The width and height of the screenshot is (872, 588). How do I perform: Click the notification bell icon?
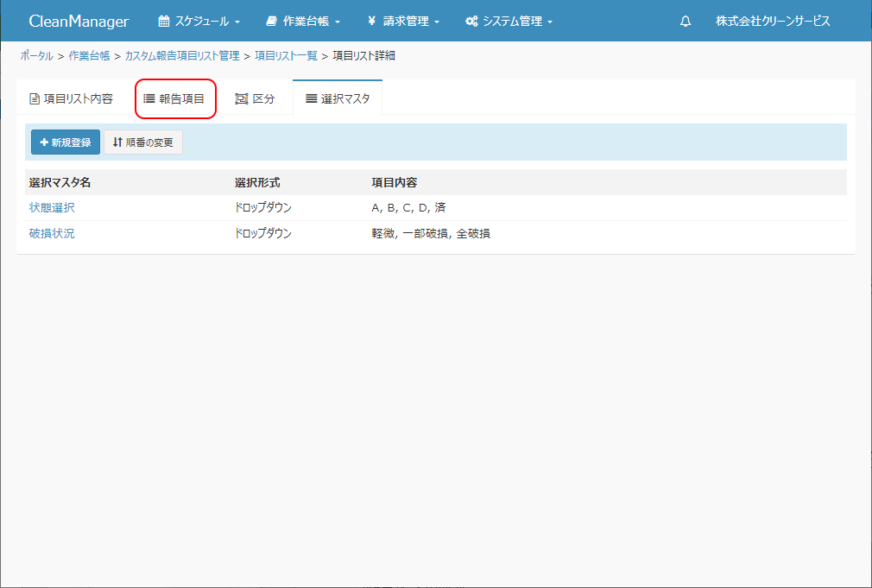(x=686, y=22)
